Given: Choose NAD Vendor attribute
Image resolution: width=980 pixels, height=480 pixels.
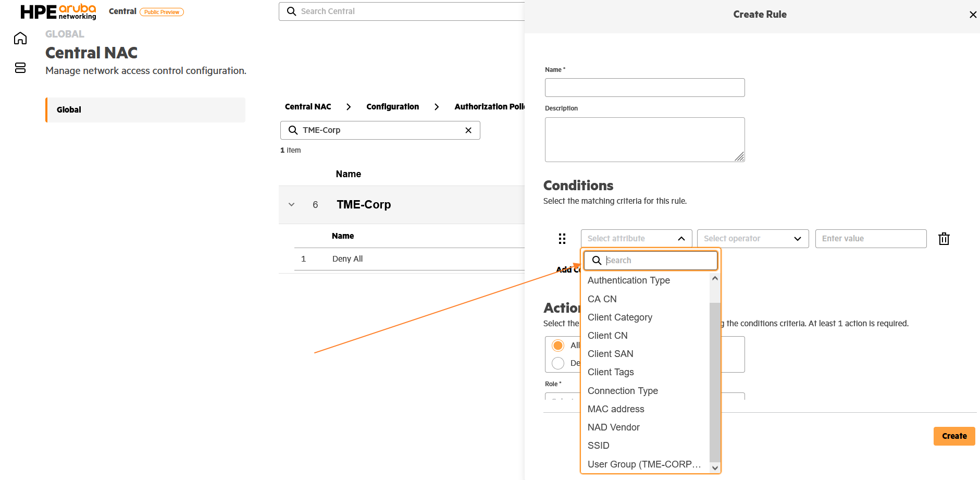Looking at the screenshot, I should [646, 427].
